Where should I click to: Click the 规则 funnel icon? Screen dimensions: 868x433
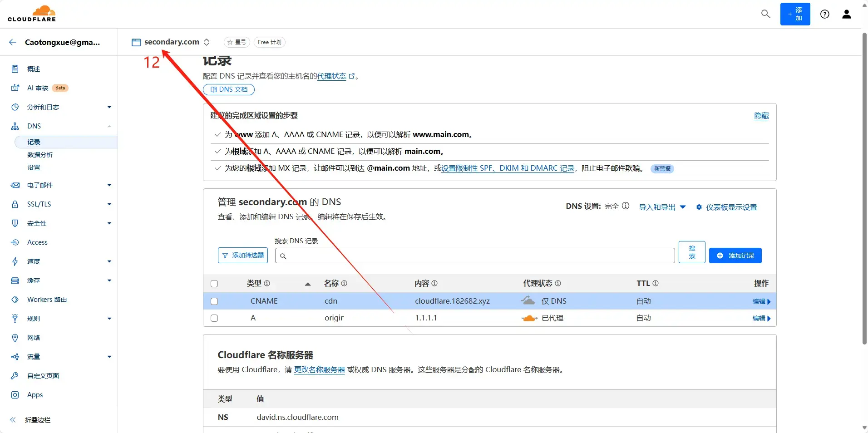click(x=15, y=319)
